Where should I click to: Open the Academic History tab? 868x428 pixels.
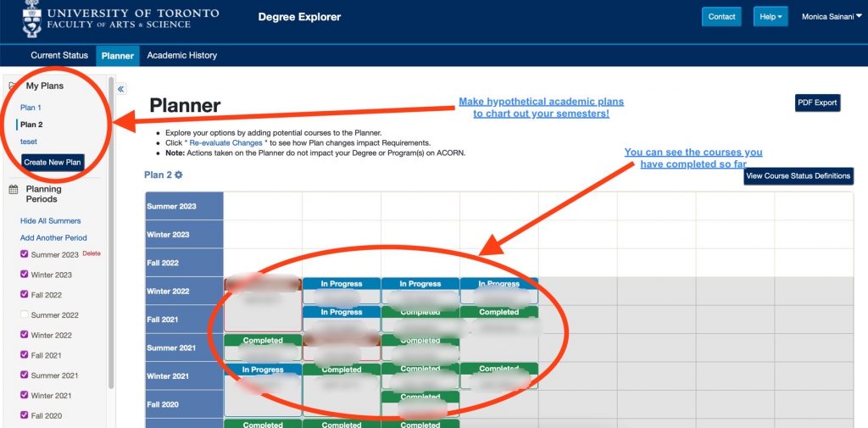click(181, 56)
